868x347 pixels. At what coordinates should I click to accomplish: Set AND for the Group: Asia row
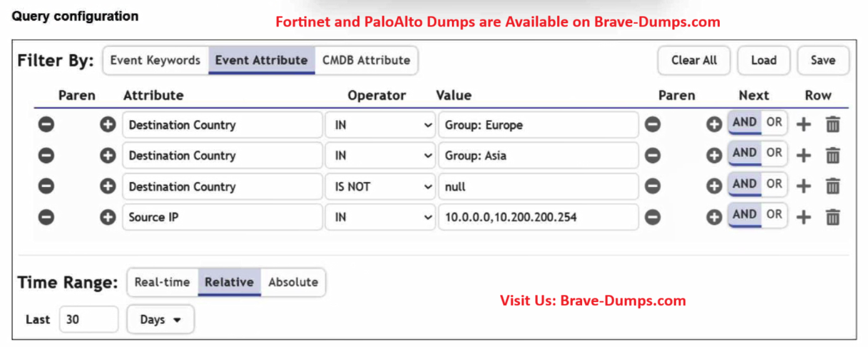(744, 153)
